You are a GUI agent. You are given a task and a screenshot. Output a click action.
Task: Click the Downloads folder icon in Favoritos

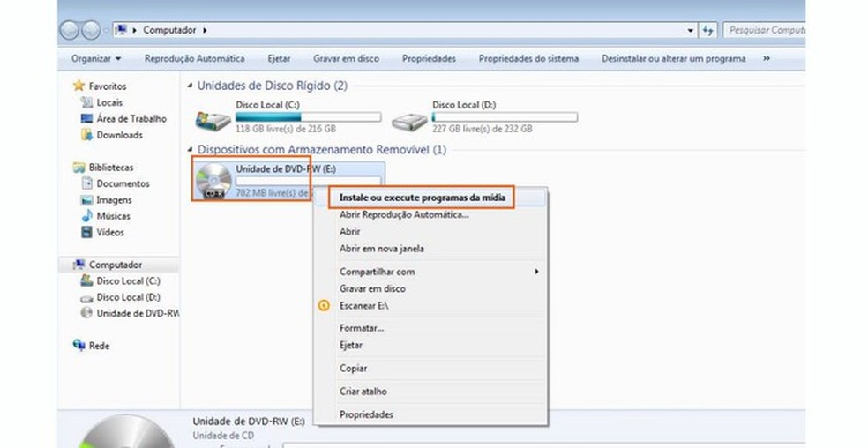tap(87, 135)
